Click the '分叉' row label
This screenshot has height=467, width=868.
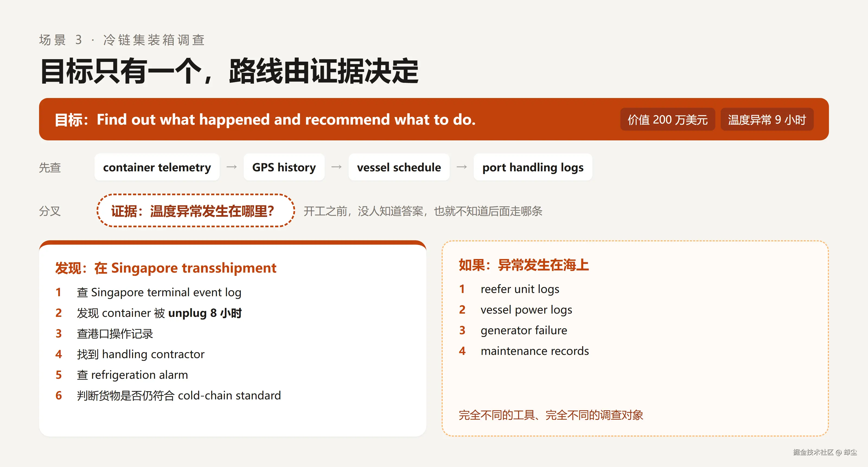pyautogui.click(x=50, y=211)
